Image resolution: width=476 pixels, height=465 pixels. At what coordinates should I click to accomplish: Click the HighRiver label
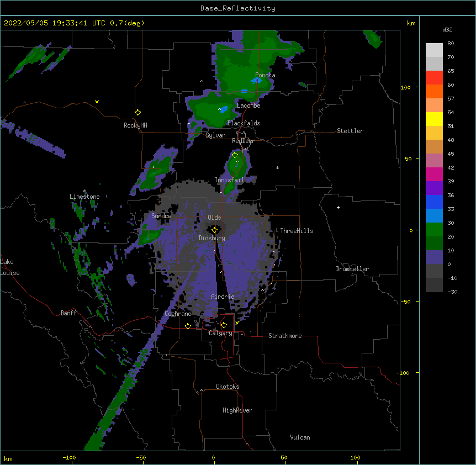(237, 410)
